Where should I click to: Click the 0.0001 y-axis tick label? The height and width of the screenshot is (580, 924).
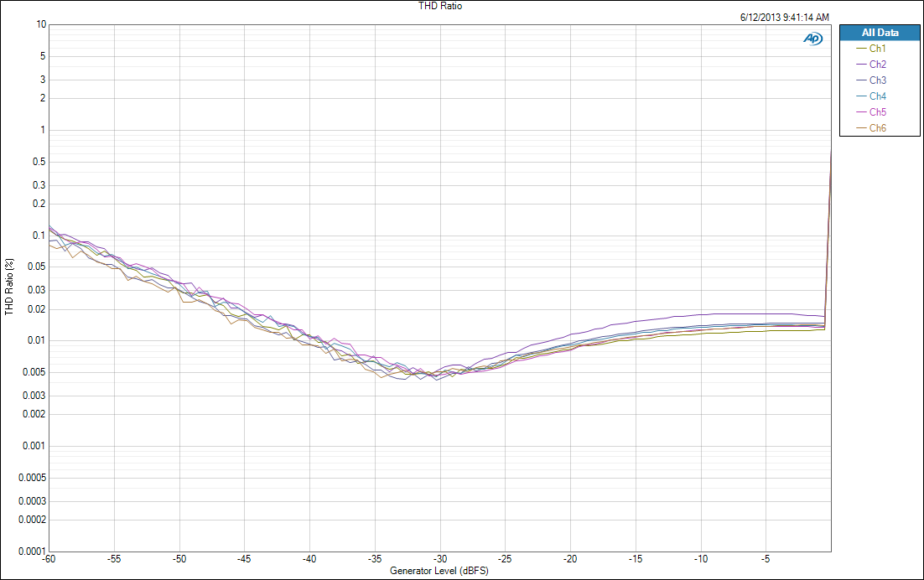coord(33,552)
